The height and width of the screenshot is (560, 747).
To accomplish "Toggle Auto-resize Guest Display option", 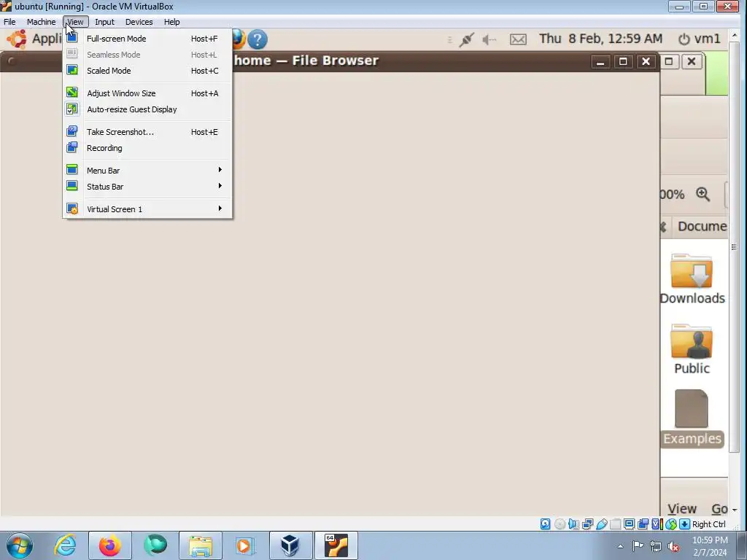I will [x=147, y=109].
